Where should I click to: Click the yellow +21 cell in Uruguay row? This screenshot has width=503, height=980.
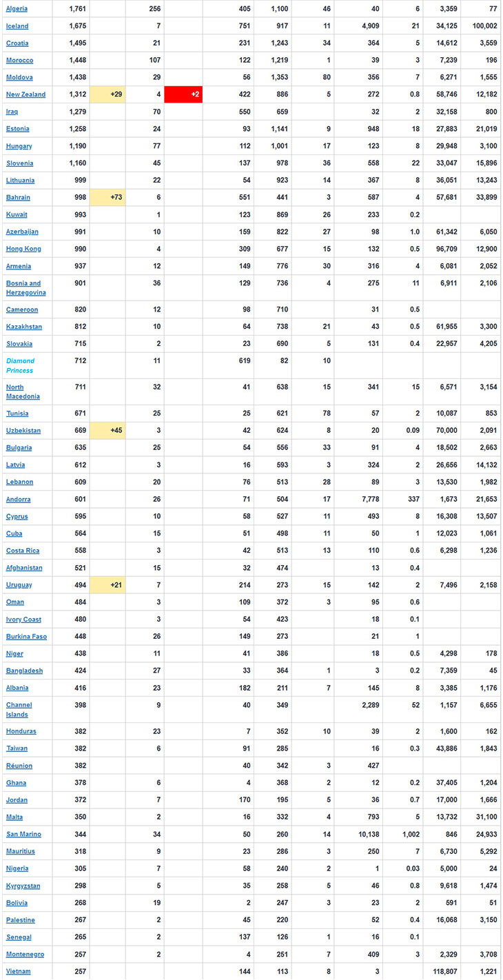(x=107, y=585)
